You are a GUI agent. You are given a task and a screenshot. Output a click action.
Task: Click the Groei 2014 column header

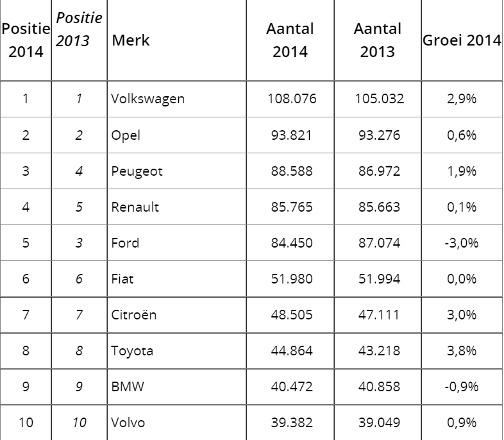pos(462,40)
